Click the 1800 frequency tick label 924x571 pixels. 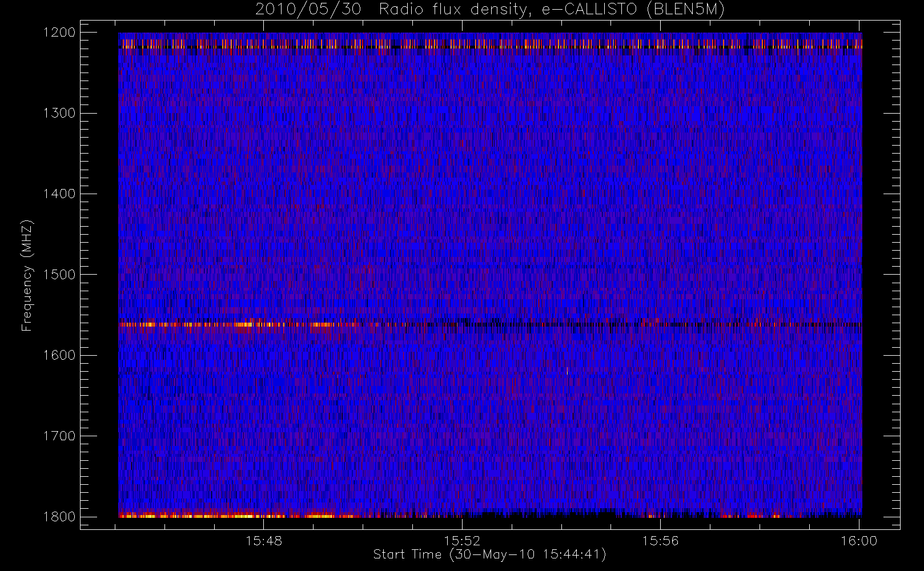[x=59, y=517]
